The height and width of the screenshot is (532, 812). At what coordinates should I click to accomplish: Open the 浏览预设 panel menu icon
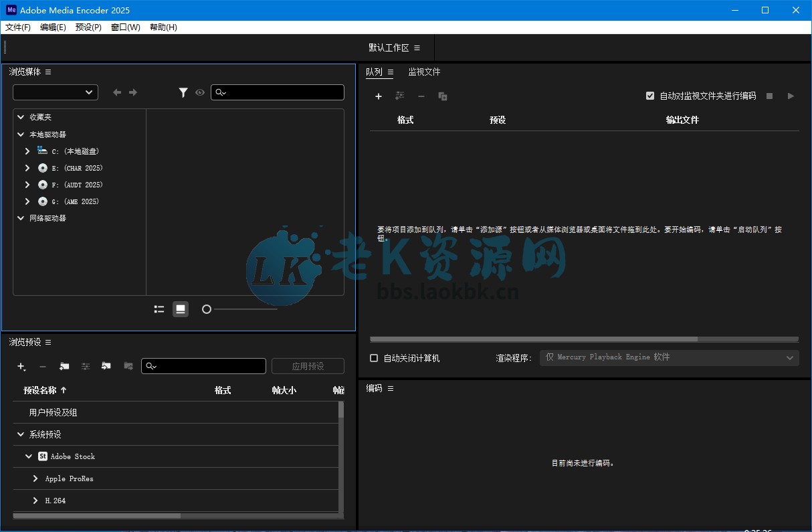coord(48,342)
